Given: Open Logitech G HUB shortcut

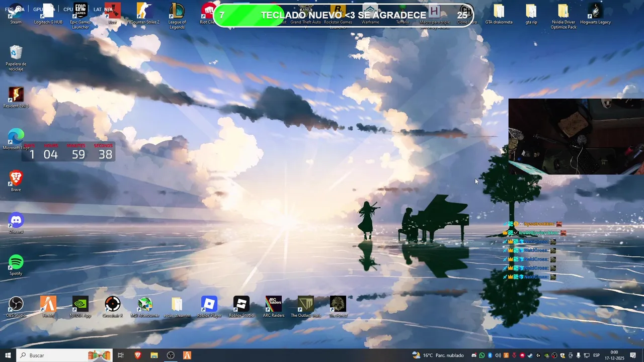Looking at the screenshot, I should (x=48, y=14).
